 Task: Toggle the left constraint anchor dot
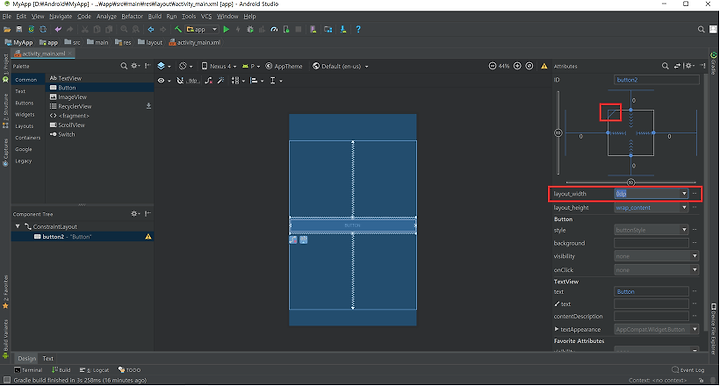click(x=608, y=133)
